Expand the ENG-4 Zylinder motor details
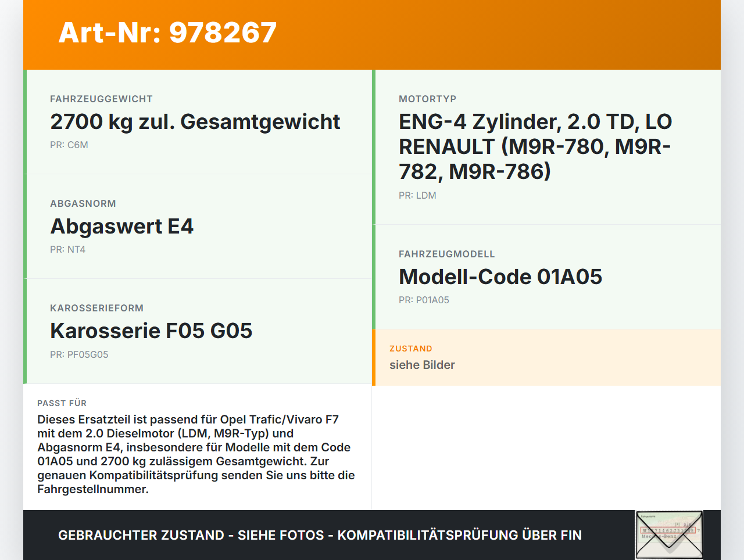 535,146
